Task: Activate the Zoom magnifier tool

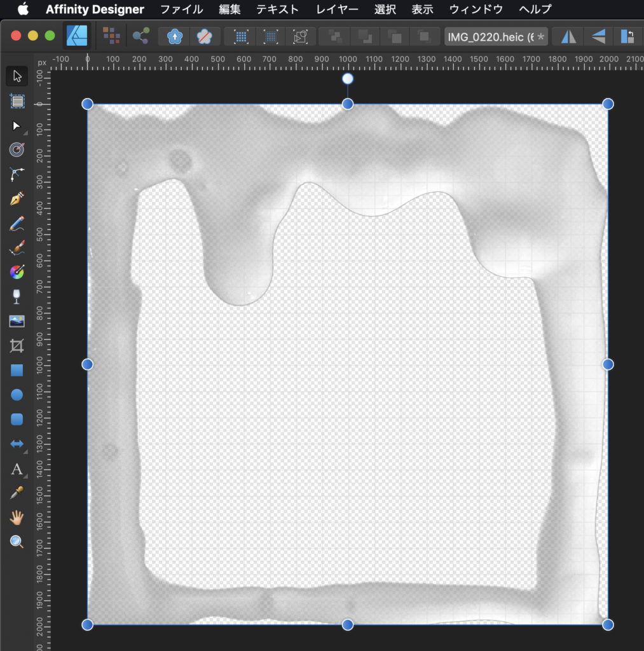Action: (x=17, y=542)
